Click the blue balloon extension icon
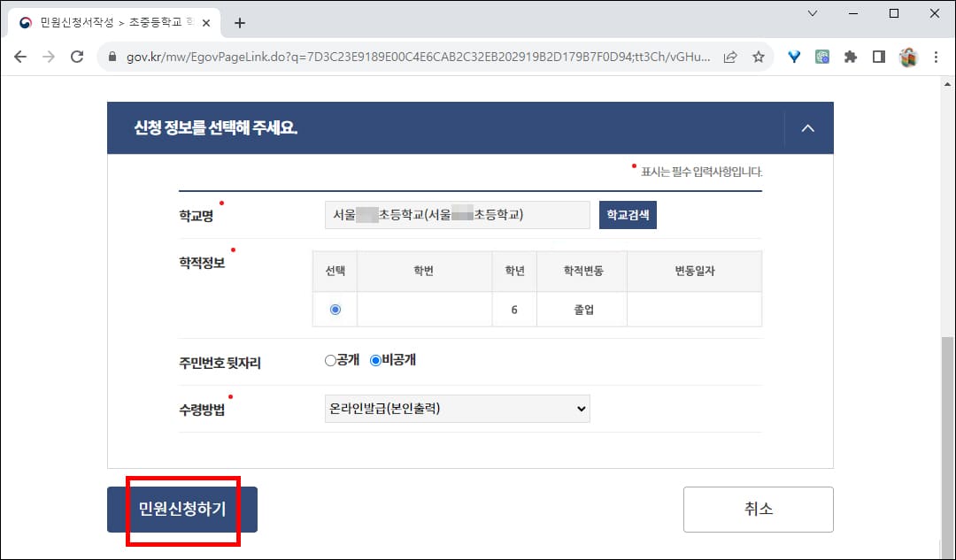 (794, 57)
